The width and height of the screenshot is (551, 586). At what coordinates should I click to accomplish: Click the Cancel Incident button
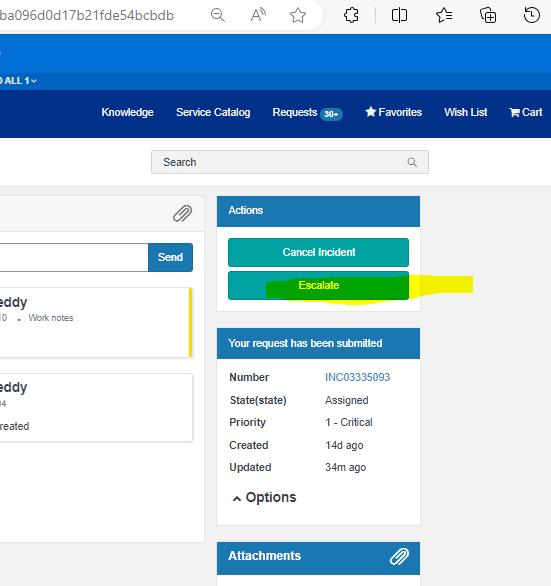pyautogui.click(x=318, y=252)
